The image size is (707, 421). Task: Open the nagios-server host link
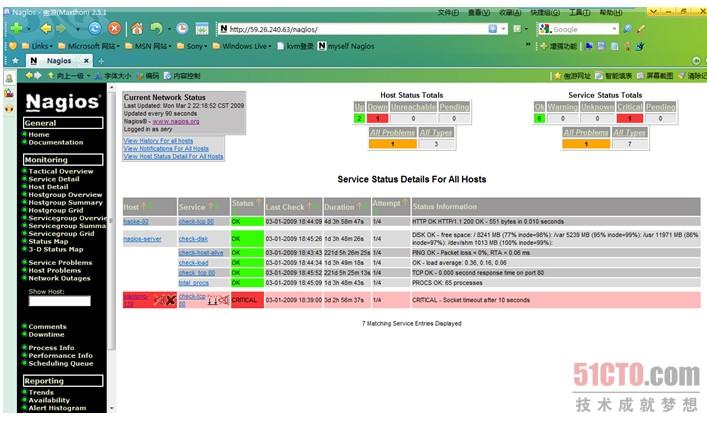click(x=142, y=238)
